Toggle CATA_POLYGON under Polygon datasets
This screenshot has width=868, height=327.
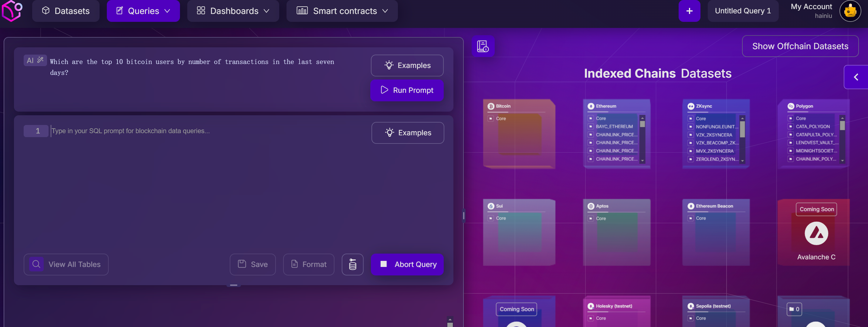click(x=791, y=126)
